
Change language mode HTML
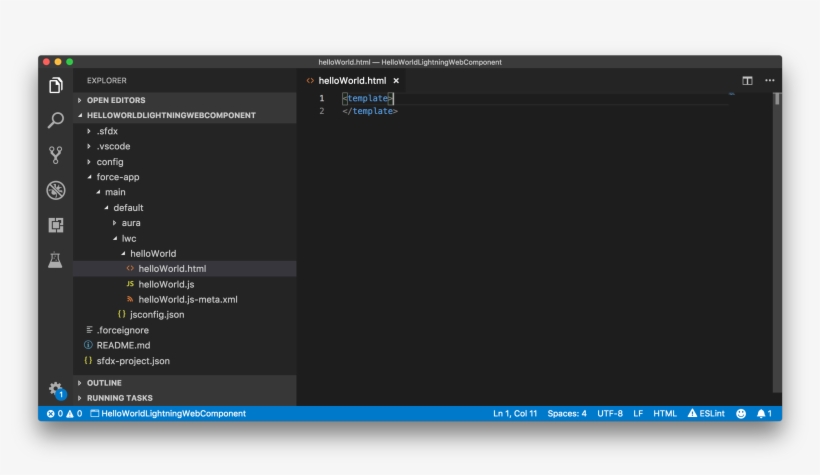(665, 413)
